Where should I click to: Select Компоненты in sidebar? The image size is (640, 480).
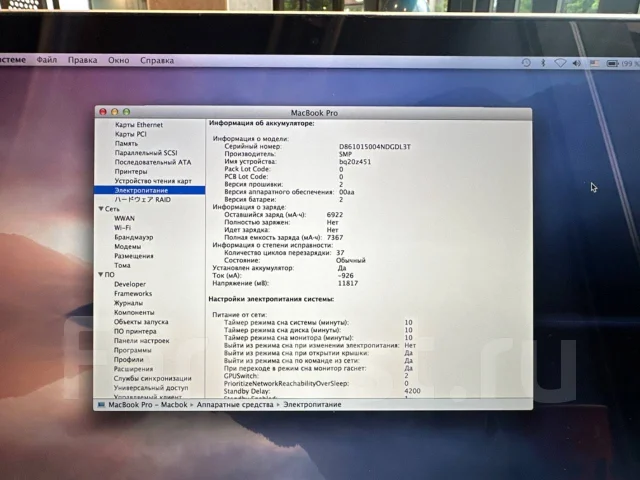[x=134, y=312]
